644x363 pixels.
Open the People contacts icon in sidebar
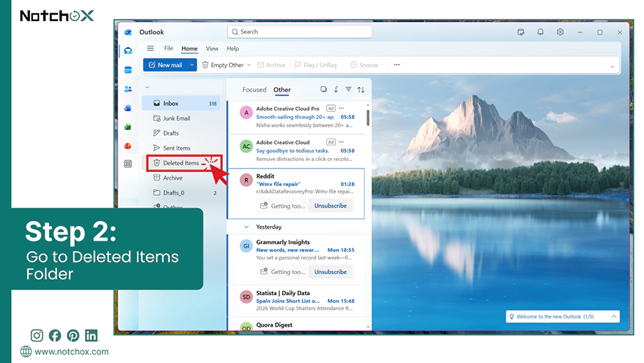128,89
